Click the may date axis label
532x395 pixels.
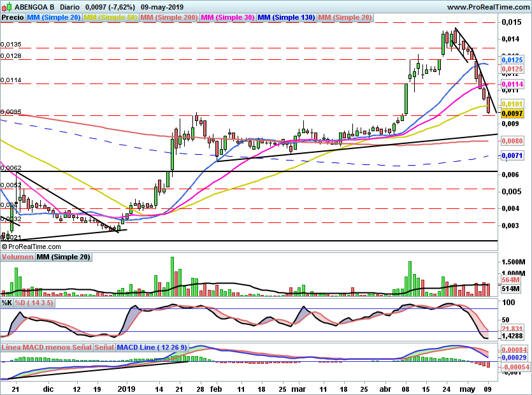[x=468, y=389]
